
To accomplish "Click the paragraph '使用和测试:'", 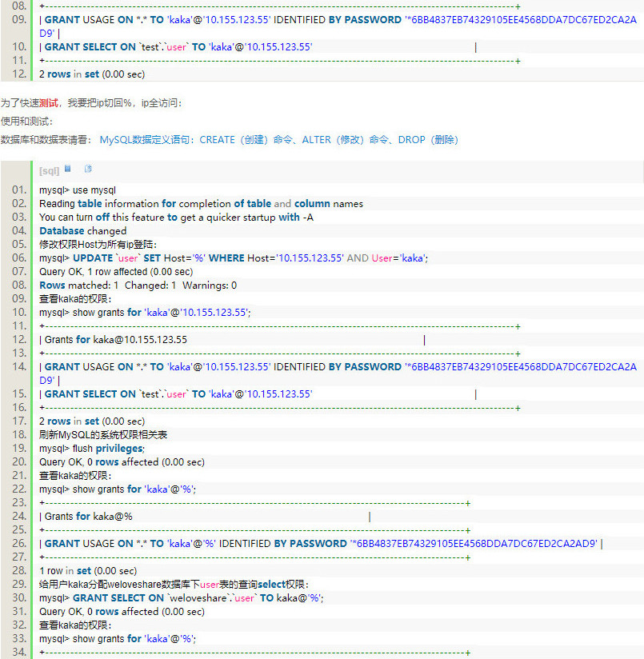I will [x=26, y=122].
